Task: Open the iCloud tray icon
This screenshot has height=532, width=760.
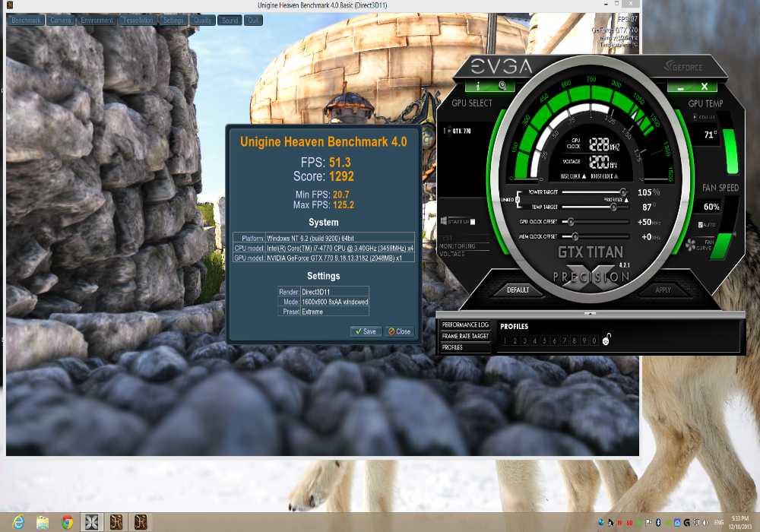Action: [x=677, y=522]
